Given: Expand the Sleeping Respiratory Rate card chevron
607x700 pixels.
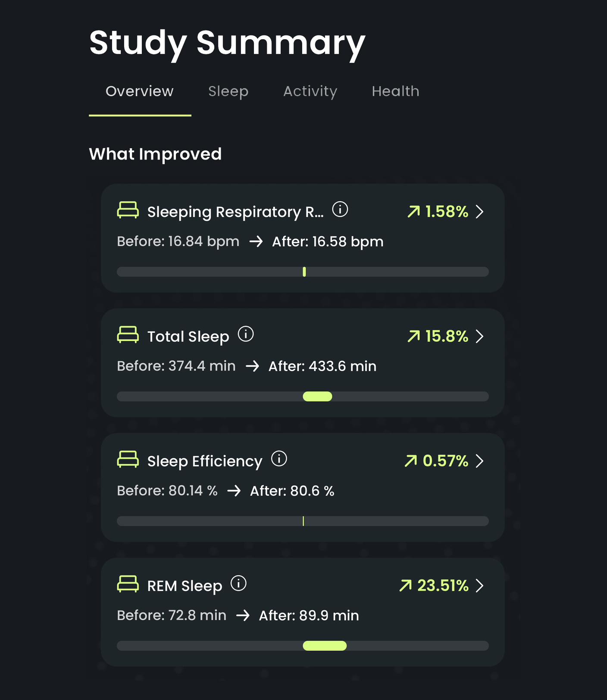Looking at the screenshot, I should pos(480,212).
